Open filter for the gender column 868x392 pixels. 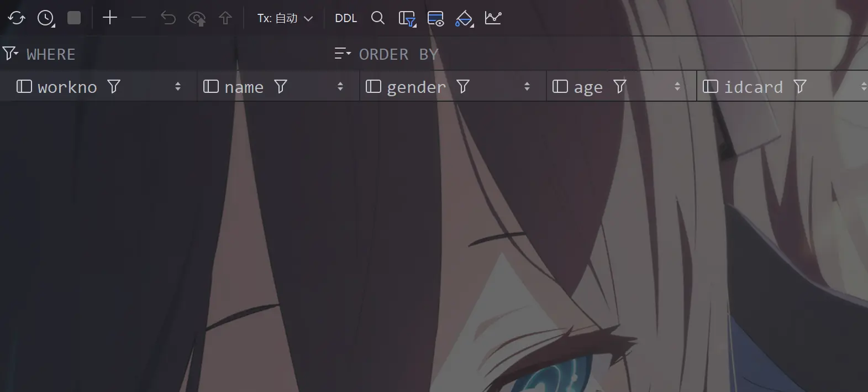click(463, 86)
